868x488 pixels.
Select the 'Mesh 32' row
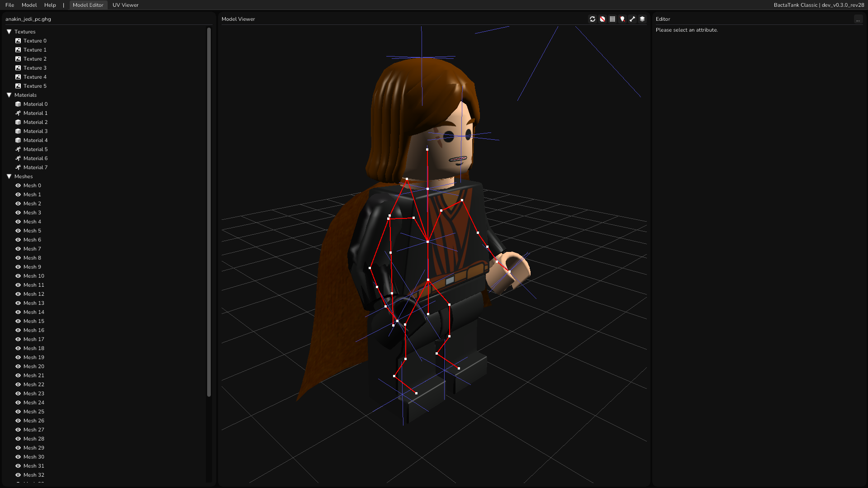click(104, 475)
